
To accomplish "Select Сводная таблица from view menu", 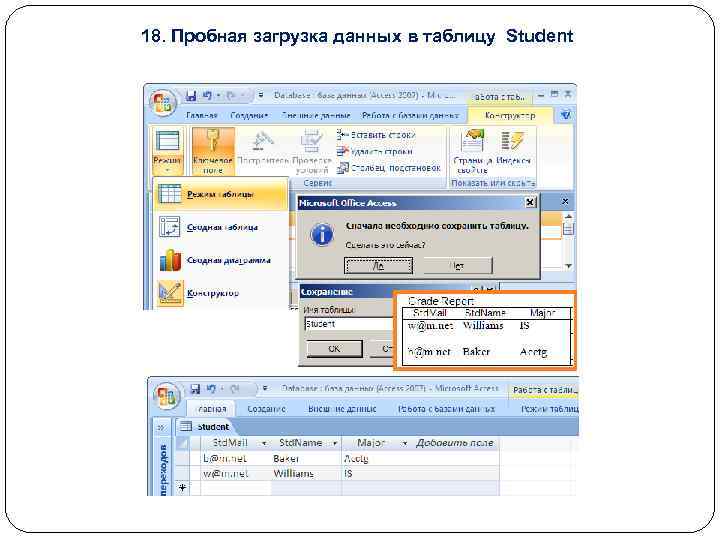I will tap(221, 227).
